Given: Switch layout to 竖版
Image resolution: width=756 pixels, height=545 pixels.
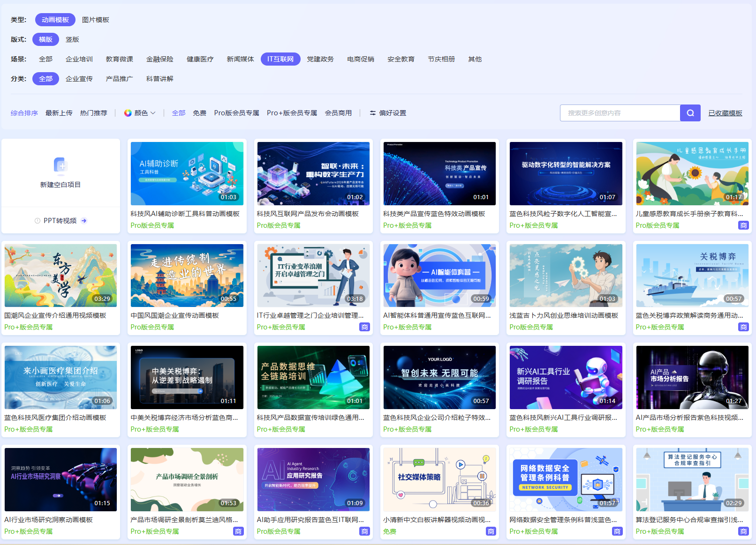Looking at the screenshot, I should tap(72, 39).
